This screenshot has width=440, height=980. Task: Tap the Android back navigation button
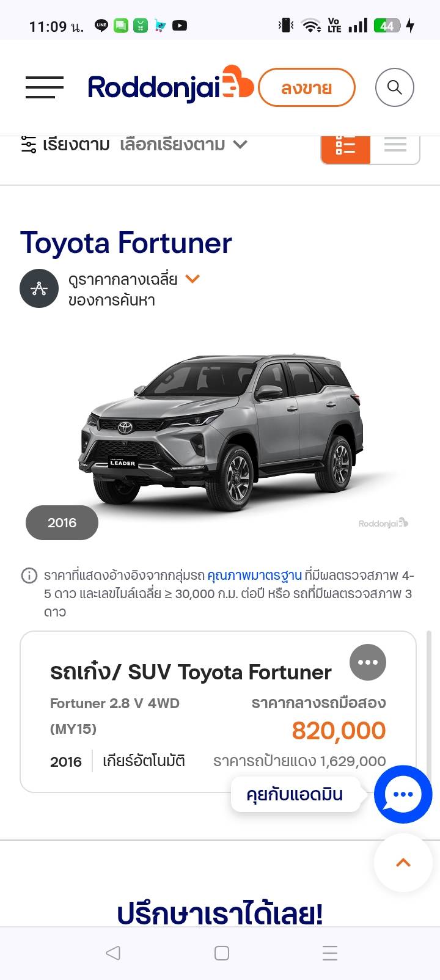click(113, 953)
